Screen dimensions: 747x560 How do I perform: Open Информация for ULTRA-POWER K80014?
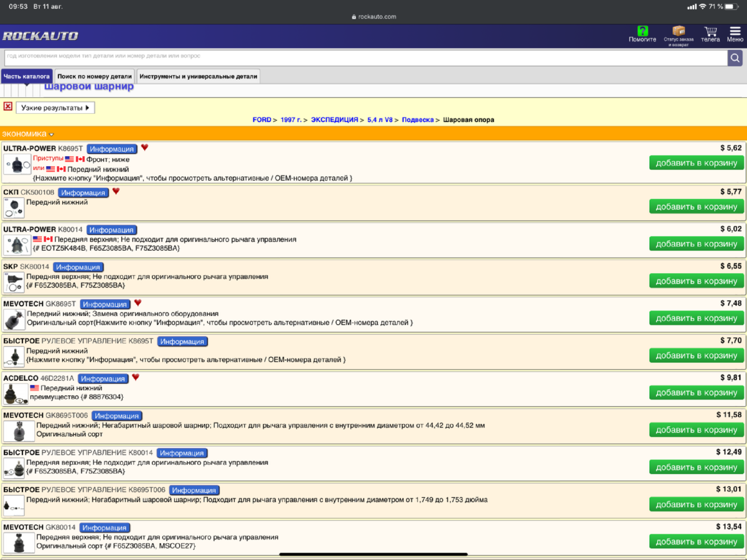(x=112, y=230)
